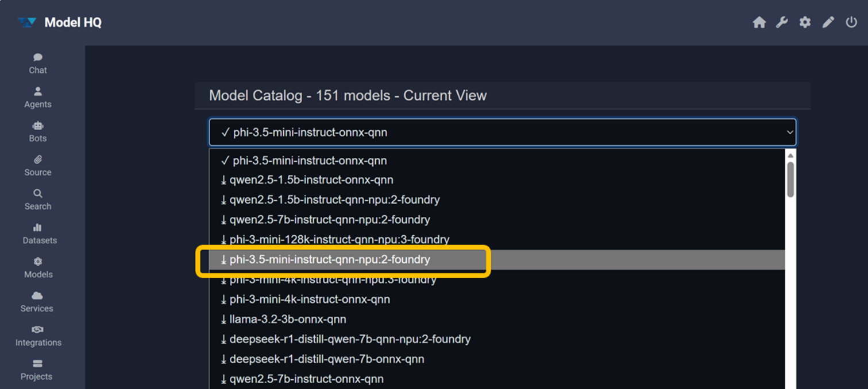Click the Model HQ logo
The height and width of the screenshot is (389, 868).
point(59,22)
